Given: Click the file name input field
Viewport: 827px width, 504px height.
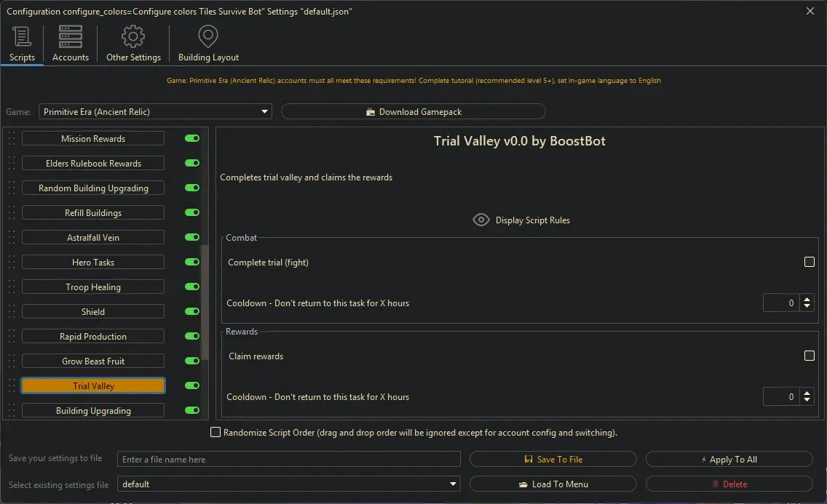Looking at the screenshot, I should pos(289,459).
